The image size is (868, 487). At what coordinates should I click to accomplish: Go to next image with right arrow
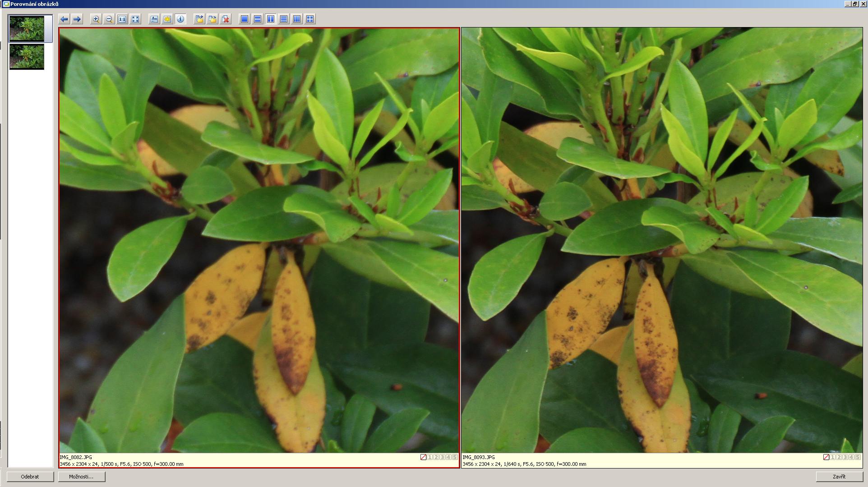(x=77, y=19)
